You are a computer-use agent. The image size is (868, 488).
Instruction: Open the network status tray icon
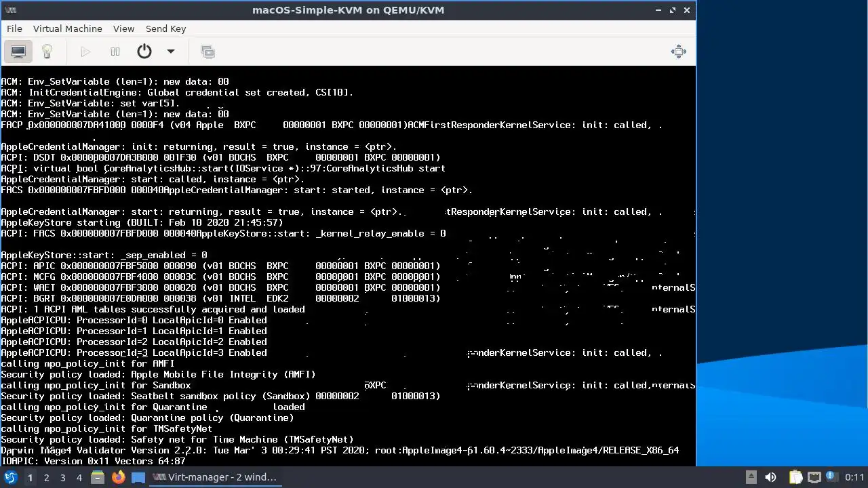pyautogui.click(x=814, y=477)
